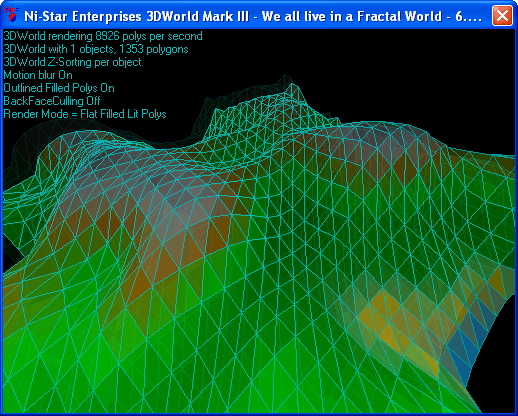Image resolution: width=518 pixels, height=416 pixels.
Task: Click the BackFaceCulling Off status text
Action: click(x=52, y=101)
